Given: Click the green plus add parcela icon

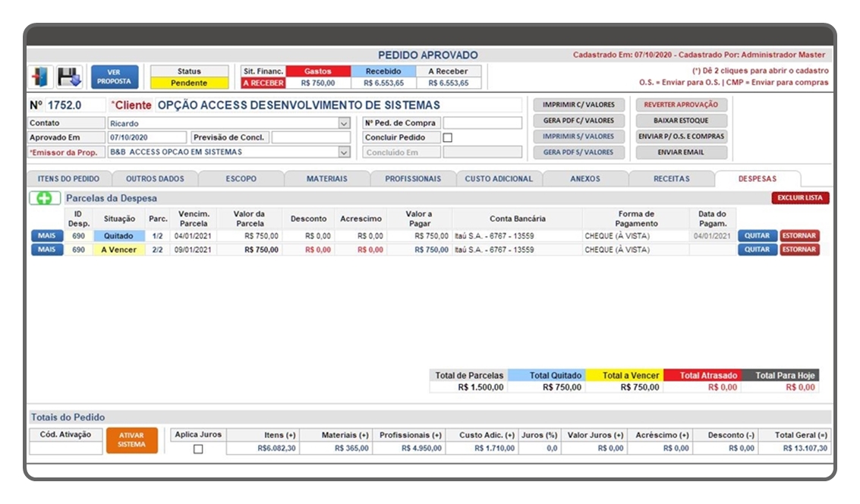Looking at the screenshot, I should 45,198.
